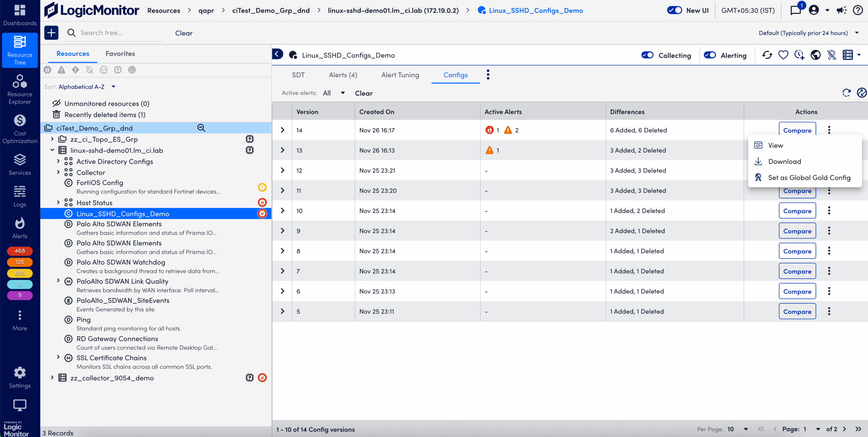
Task: Mark Linux_SSHD_Configs_Demo as favorite via heart icon
Action: pyautogui.click(x=783, y=55)
